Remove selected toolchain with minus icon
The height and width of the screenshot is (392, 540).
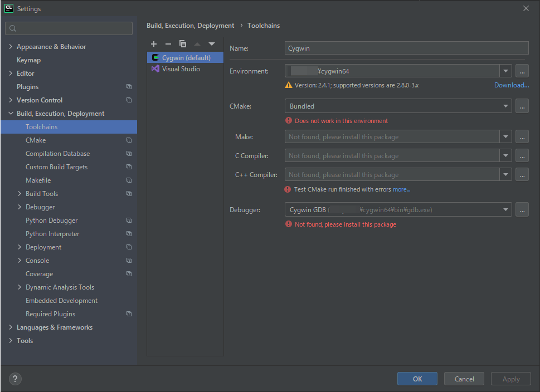click(168, 43)
